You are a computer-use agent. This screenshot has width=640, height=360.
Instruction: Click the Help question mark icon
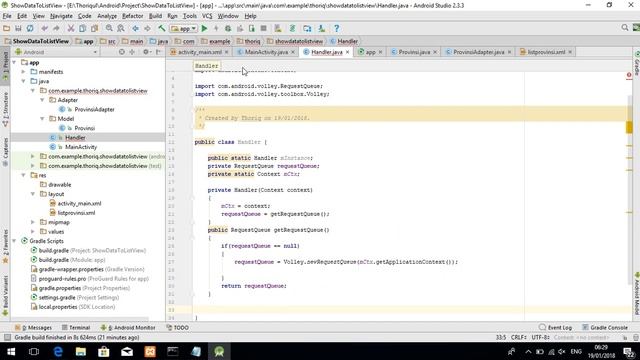(336, 28)
